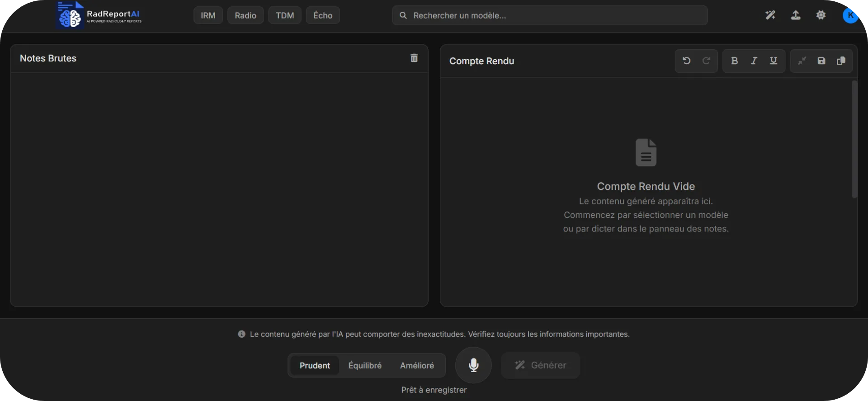Click the info icon by the AI disclaimer
Image resolution: width=868 pixels, height=401 pixels.
[242, 334]
